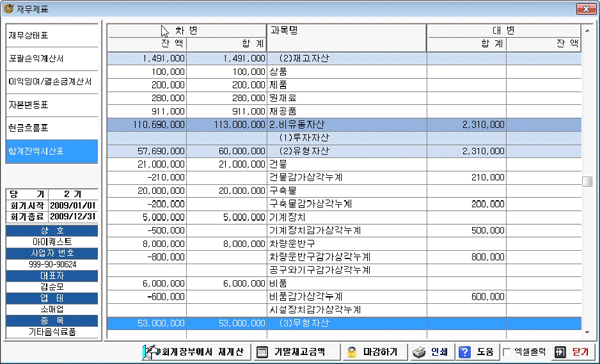Click scrollbar up arrow in table
The width and height of the screenshot is (600, 364).
(587, 30)
